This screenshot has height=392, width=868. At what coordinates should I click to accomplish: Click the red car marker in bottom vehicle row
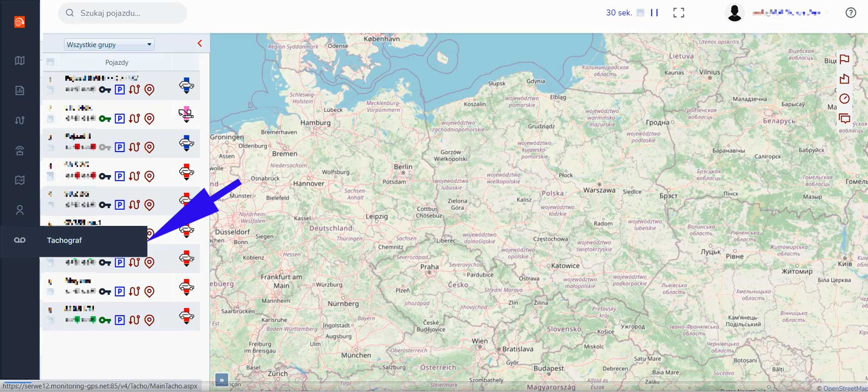(x=187, y=316)
